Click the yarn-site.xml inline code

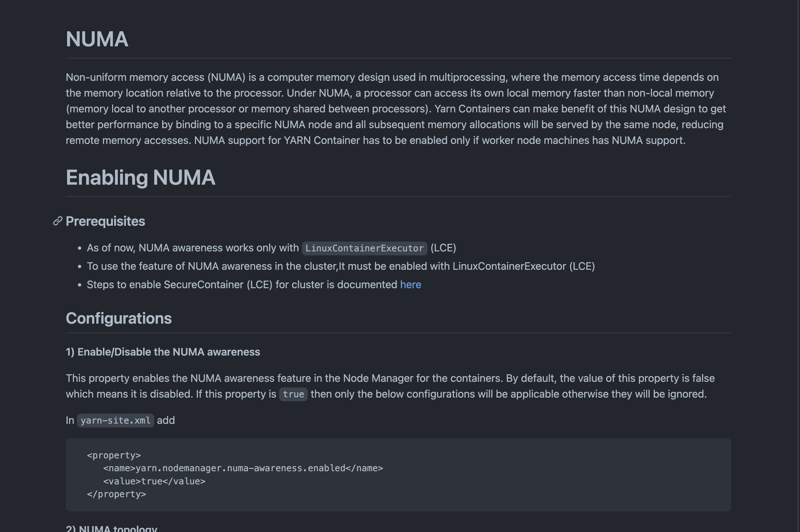(115, 421)
